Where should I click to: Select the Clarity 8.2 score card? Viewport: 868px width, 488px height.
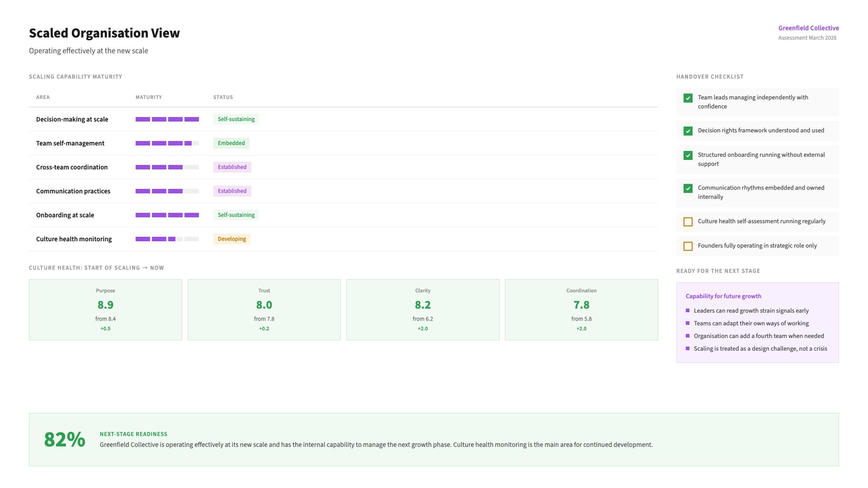[x=423, y=310]
